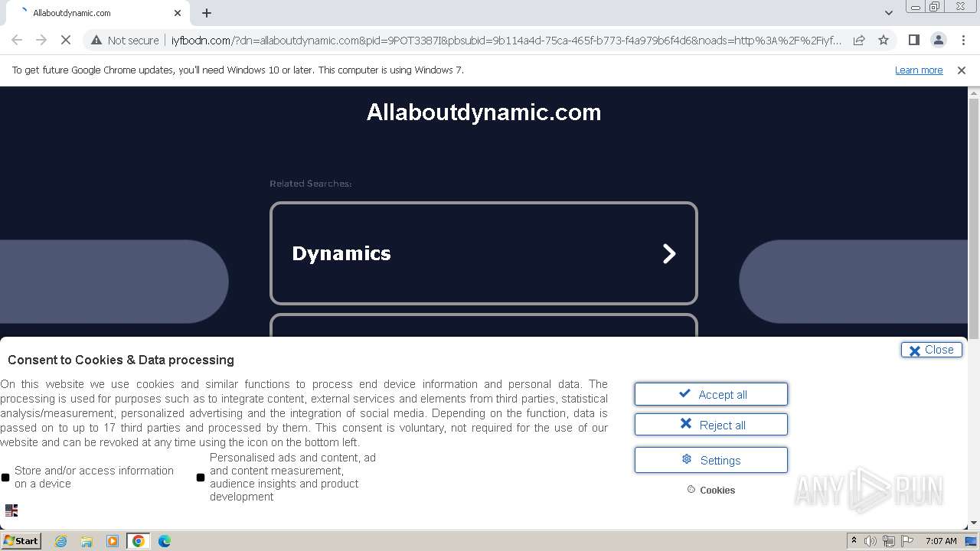Stop loading the page
The height and width of the screenshot is (551, 980).
click(67, 40)
